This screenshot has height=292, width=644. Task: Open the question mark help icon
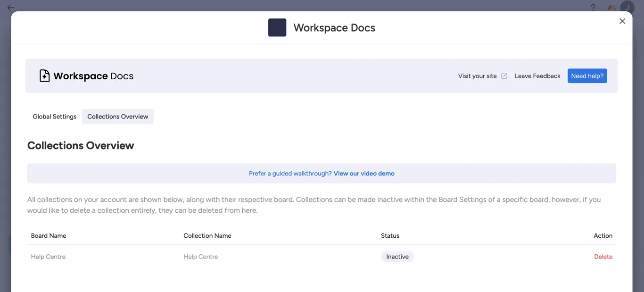(593, 8)
